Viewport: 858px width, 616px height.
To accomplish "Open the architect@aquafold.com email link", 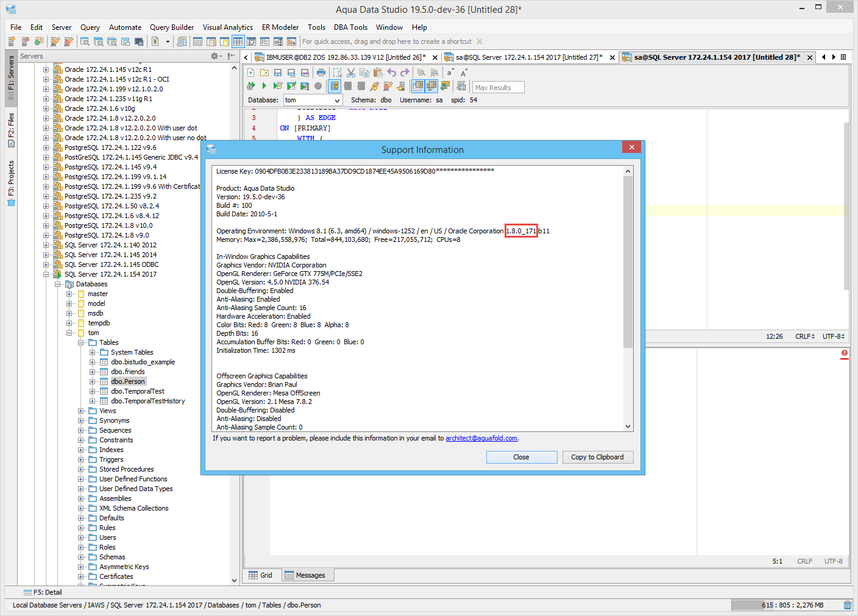I will pos(481,438).
